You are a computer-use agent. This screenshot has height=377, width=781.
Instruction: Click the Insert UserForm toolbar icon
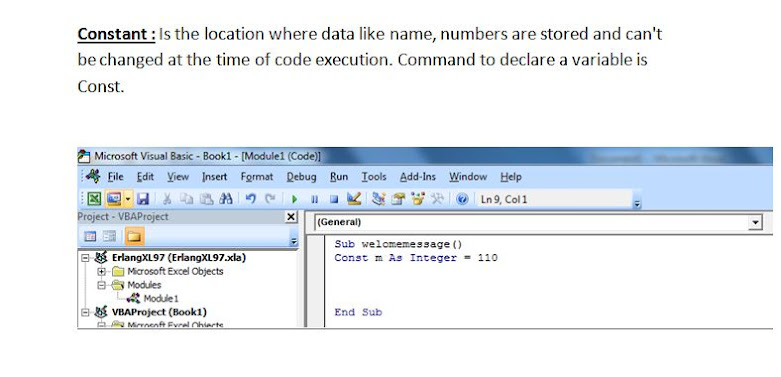point(113,199)
